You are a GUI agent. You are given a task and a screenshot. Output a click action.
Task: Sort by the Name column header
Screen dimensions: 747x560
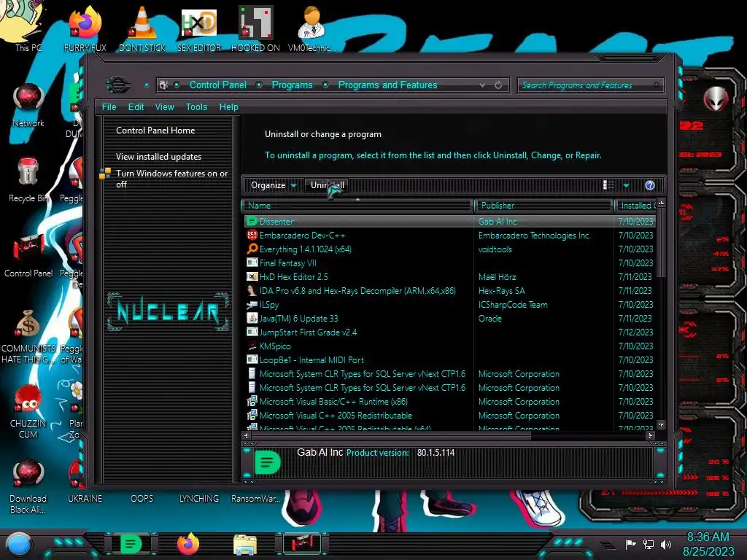coord(357,206)
